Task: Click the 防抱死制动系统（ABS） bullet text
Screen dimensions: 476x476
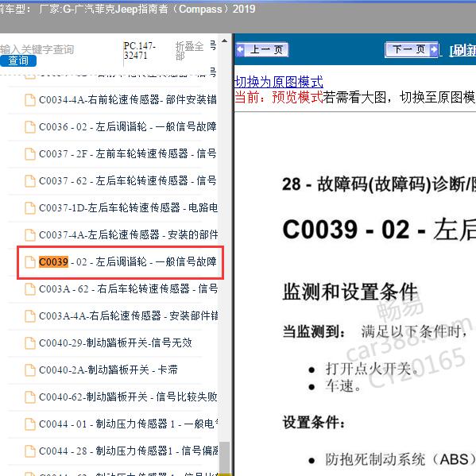Action: point(401,459)
